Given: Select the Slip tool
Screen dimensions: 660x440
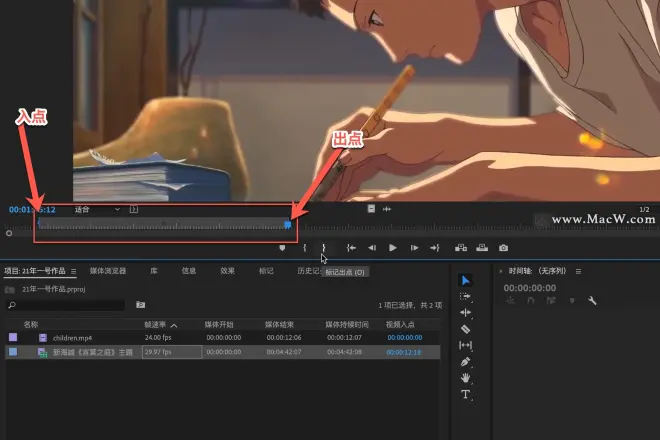Looking at the screenshot, I should coord(465,345).
